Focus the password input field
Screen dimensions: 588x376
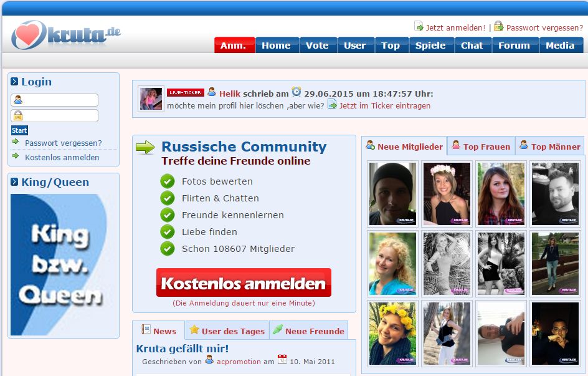[55, 115]
